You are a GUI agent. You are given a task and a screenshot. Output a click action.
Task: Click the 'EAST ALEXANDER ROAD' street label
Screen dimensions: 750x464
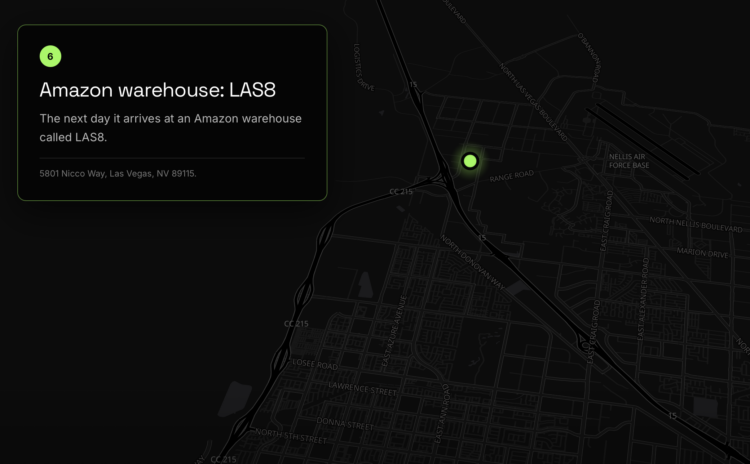tap(643, 299)
